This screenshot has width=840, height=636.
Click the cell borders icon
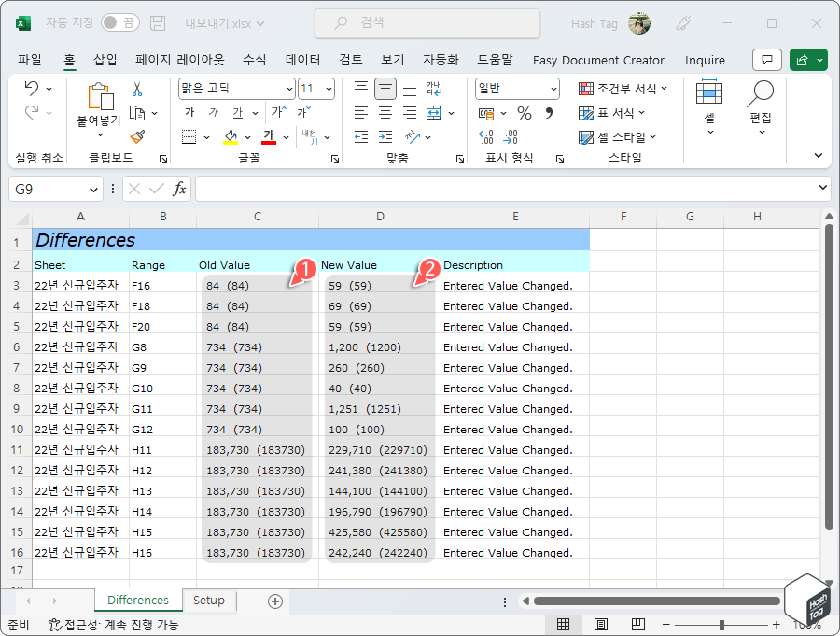coord(189,136)
